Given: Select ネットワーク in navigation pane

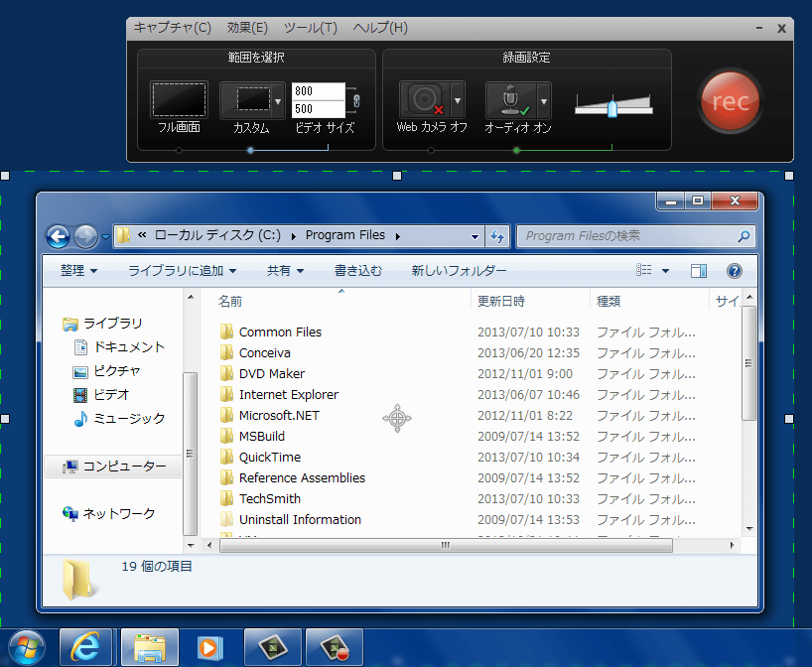Looking at the screenshot, I should tap(109, 514).
